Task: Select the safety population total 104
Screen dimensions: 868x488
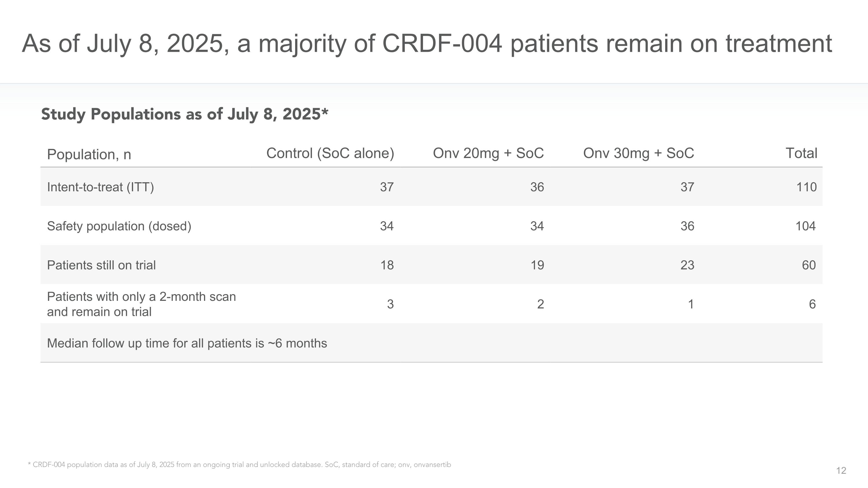Action: [805, 226]
